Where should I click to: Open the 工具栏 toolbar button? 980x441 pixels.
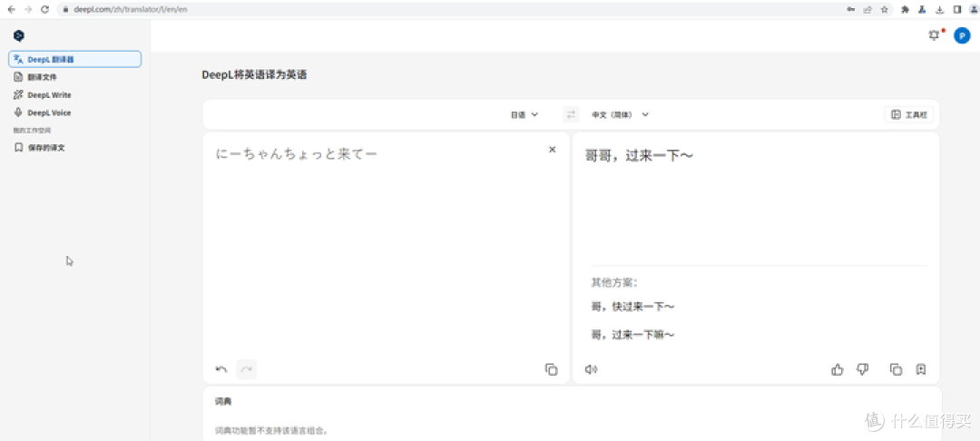pyautogui.click(x=909, y=115)
